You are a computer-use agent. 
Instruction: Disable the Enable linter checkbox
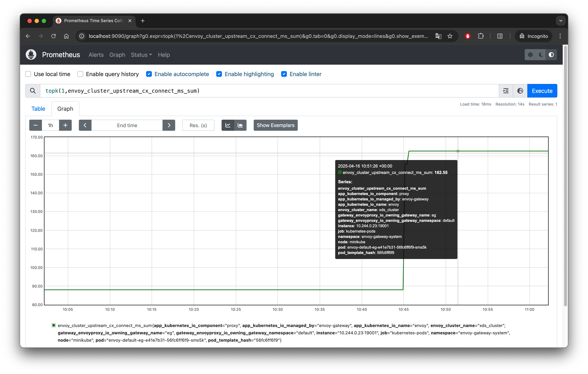284,74
